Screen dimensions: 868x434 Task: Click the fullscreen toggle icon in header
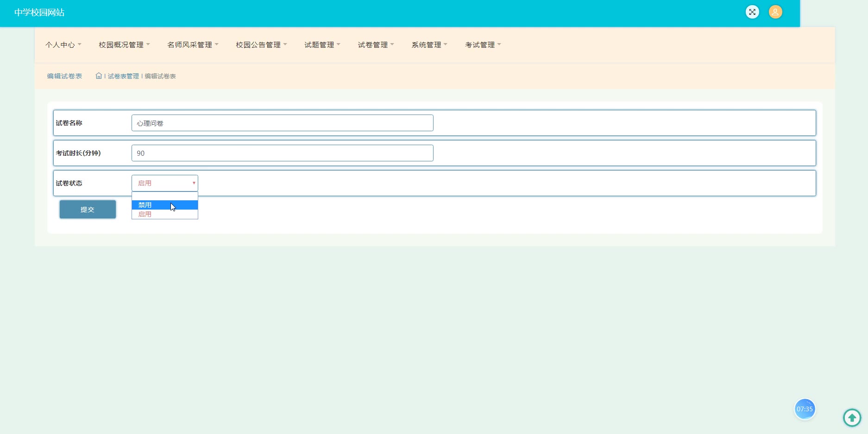click(x=752, y=12)
